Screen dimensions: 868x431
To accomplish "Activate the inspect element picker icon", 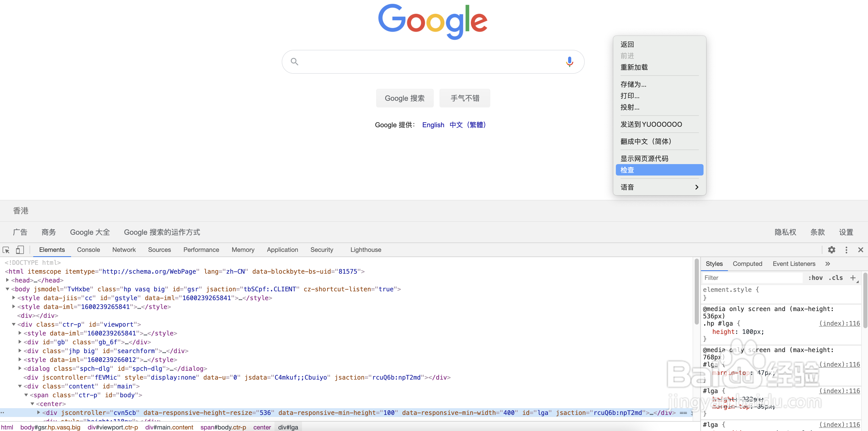I will click(6, 250).
